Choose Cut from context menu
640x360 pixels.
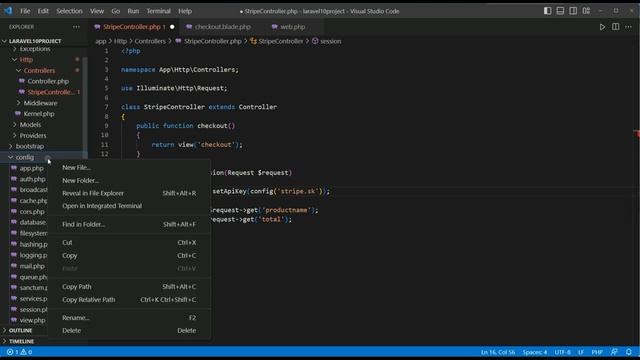coord(129,242)
